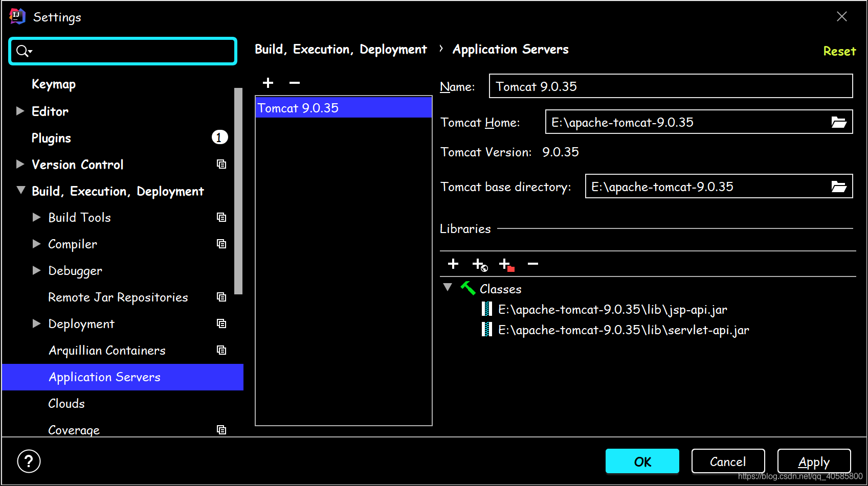The width and height of the screenshot is (868, 486).
Task: Collapse Build, Execution, Deployment node
Action: point(21,190)
